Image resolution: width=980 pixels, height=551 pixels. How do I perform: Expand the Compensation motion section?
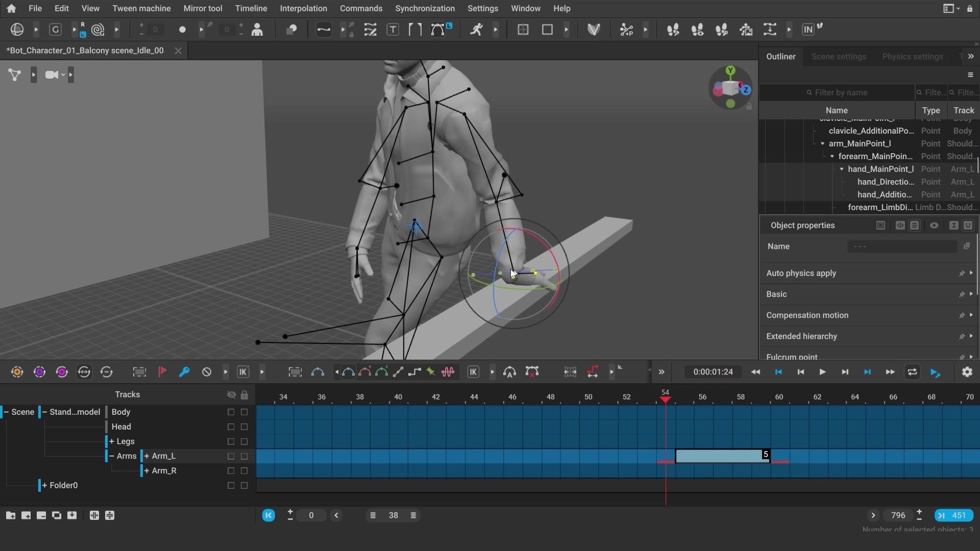point(971,315)
